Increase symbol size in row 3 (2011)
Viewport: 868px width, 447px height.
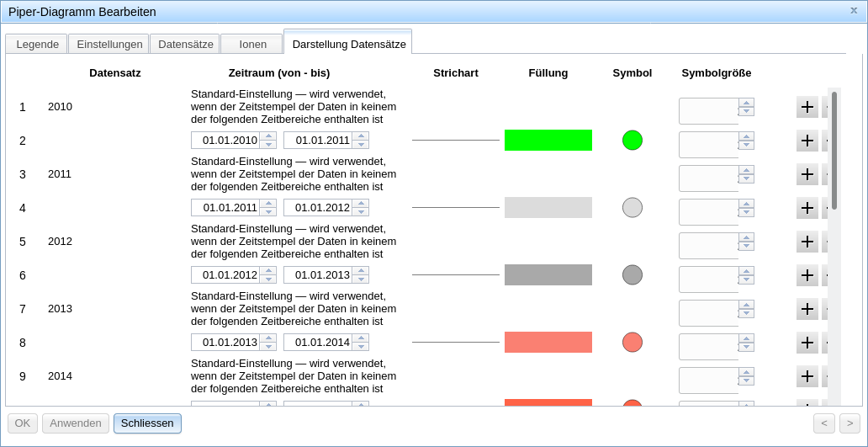(x=747, y=170)
